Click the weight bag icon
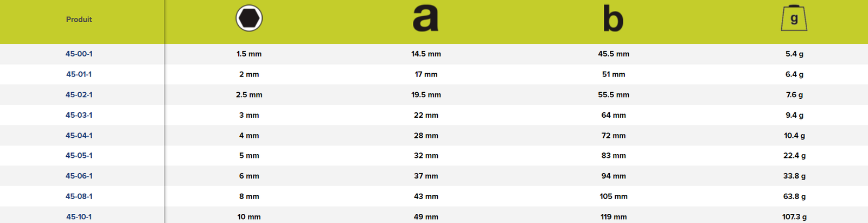The image size is (868, 223). [x=794, y=18]
